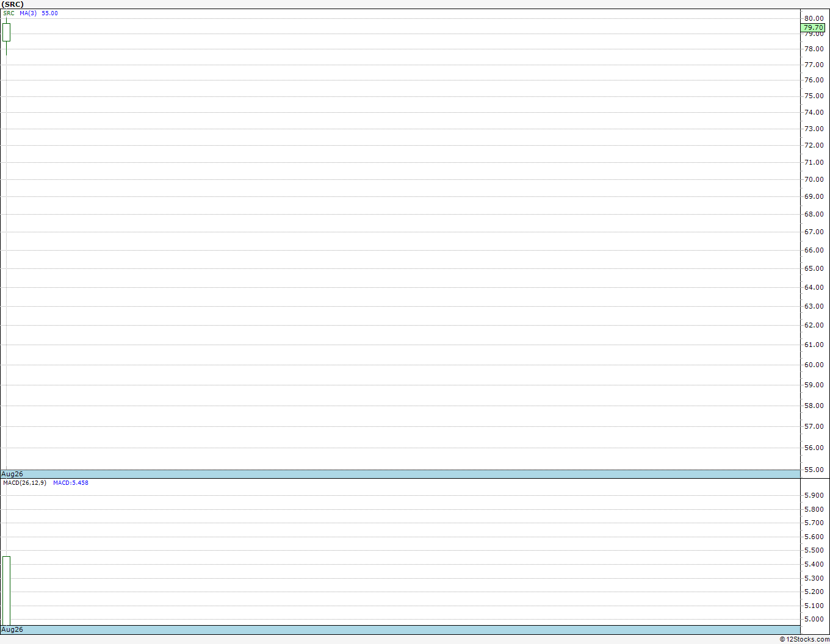Click the SRC ticker legend label

point(9,13)
